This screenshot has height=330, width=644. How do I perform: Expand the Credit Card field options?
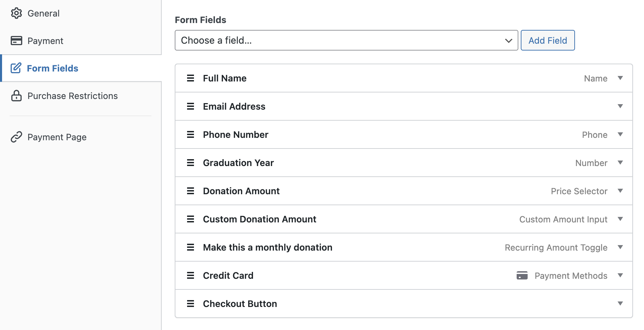tap(620, 275)
